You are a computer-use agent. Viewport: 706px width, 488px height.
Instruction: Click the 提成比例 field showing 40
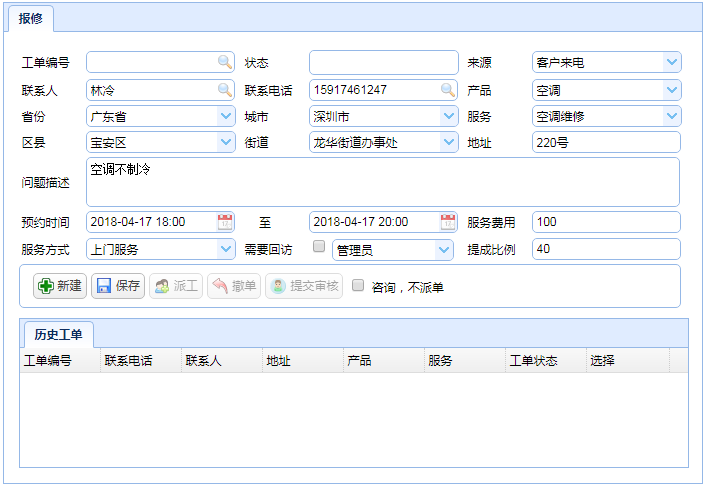click(x=606, y=249)
